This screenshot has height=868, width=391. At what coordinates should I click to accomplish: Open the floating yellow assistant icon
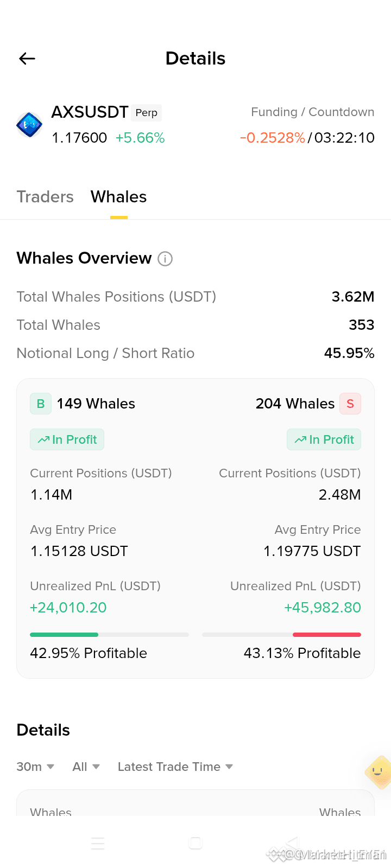click(379, 771)
